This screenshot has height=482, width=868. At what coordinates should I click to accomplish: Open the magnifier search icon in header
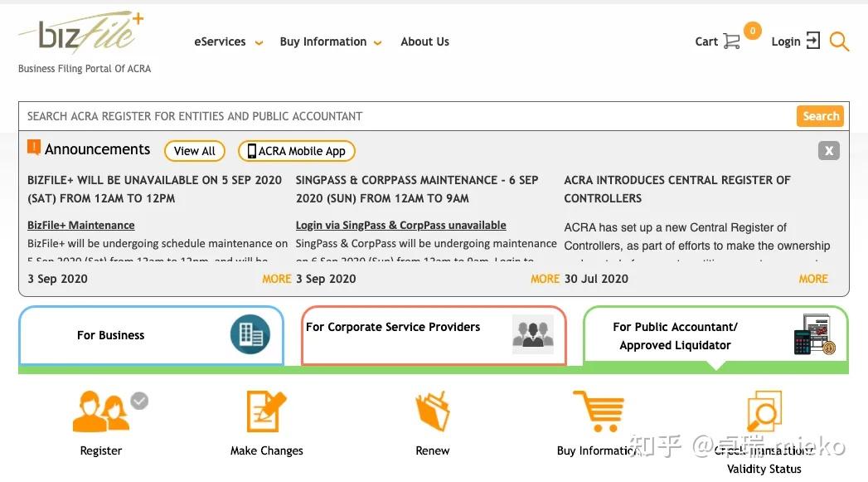click(839, 41)
